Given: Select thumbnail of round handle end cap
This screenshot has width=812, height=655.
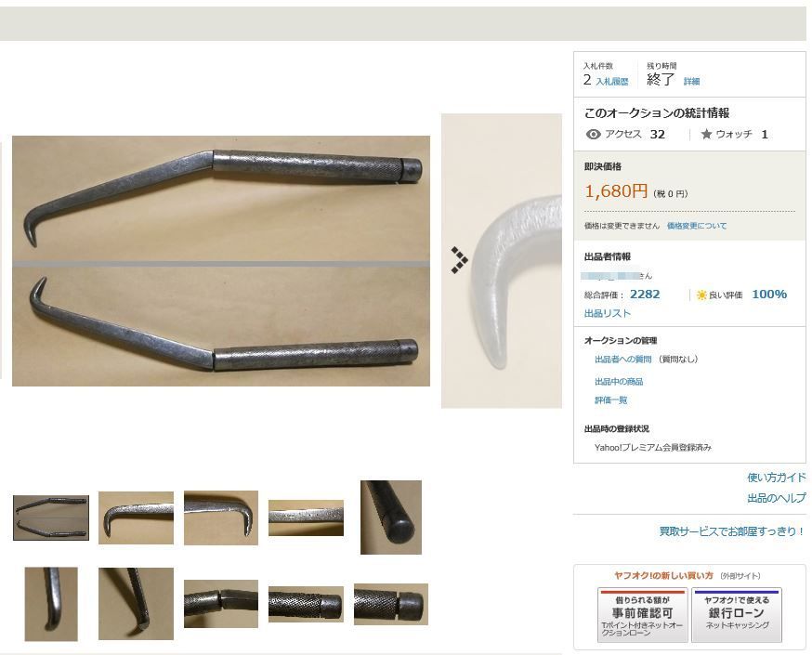Looking at the screenshot, I should [x=391, y=517].
